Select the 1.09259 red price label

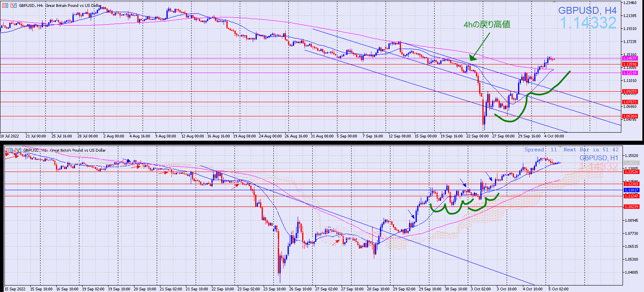(x=630, y=92)
